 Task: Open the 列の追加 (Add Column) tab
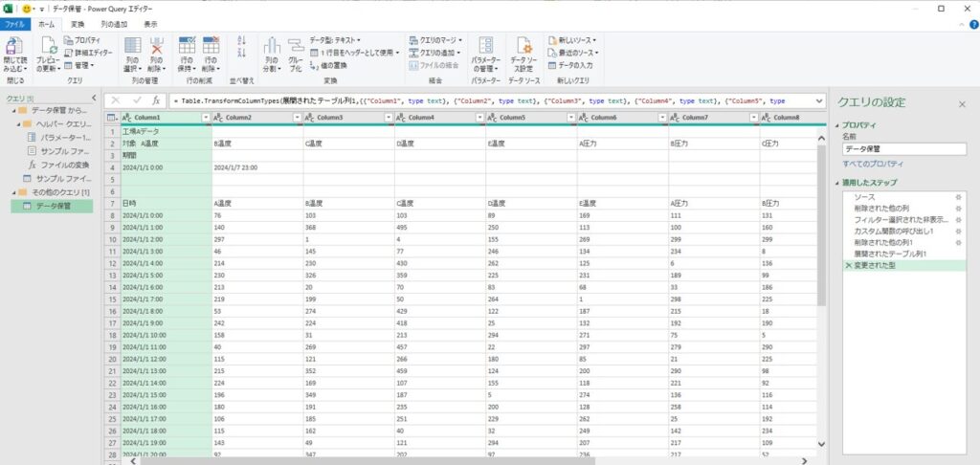point(113,23)
